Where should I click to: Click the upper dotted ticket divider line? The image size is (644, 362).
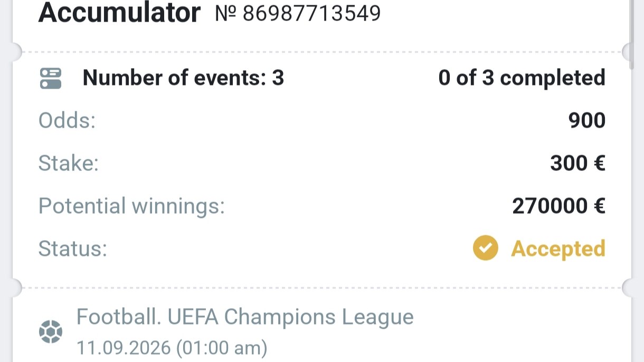[322, 52]
